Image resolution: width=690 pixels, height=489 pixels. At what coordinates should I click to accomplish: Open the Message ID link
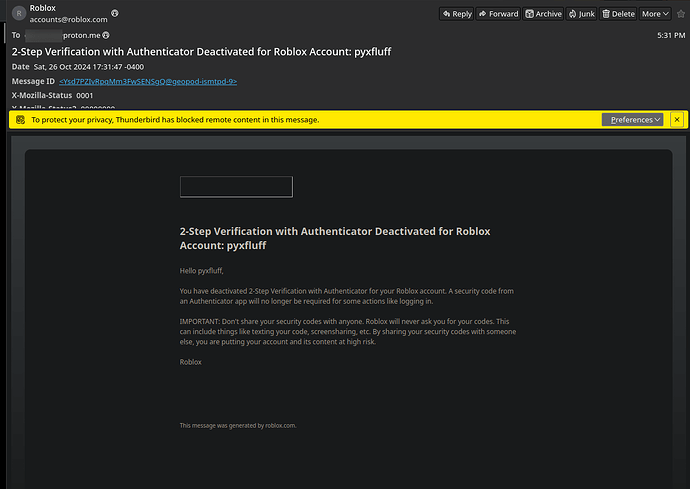[x=148, y=81]
